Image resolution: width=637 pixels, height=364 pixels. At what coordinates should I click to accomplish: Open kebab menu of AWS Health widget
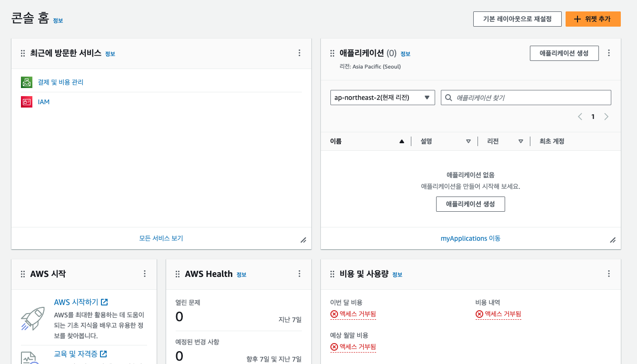pyautogui.click(x=299, y=274)
